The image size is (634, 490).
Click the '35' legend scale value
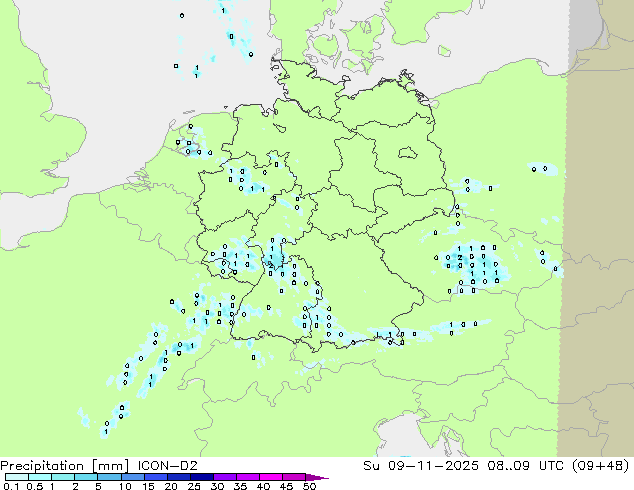click(x=240, y=486)
